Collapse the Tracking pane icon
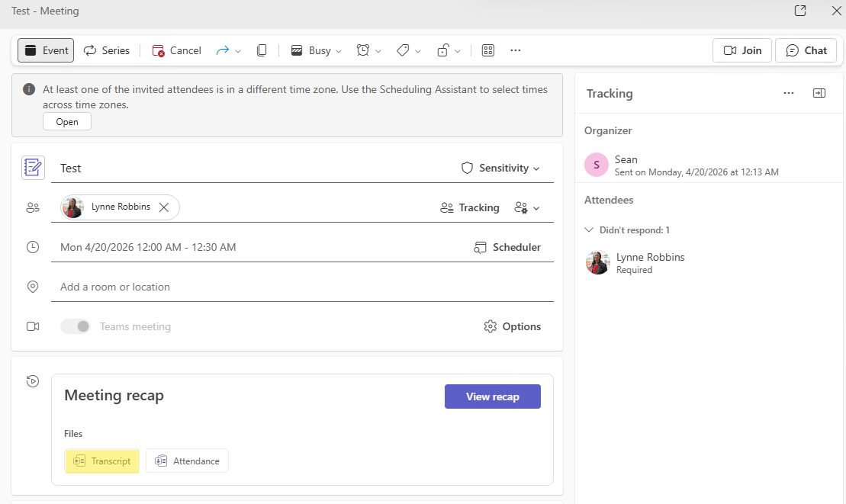 pos(819,93)
